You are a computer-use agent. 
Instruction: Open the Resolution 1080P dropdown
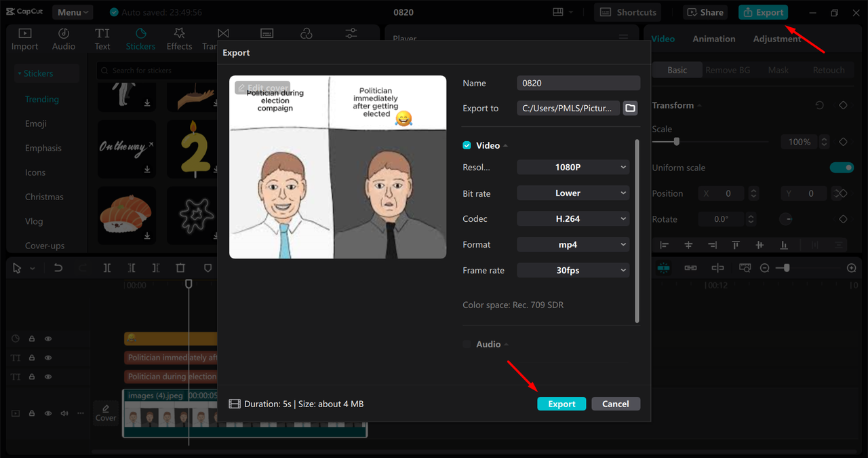click(573, 167)
